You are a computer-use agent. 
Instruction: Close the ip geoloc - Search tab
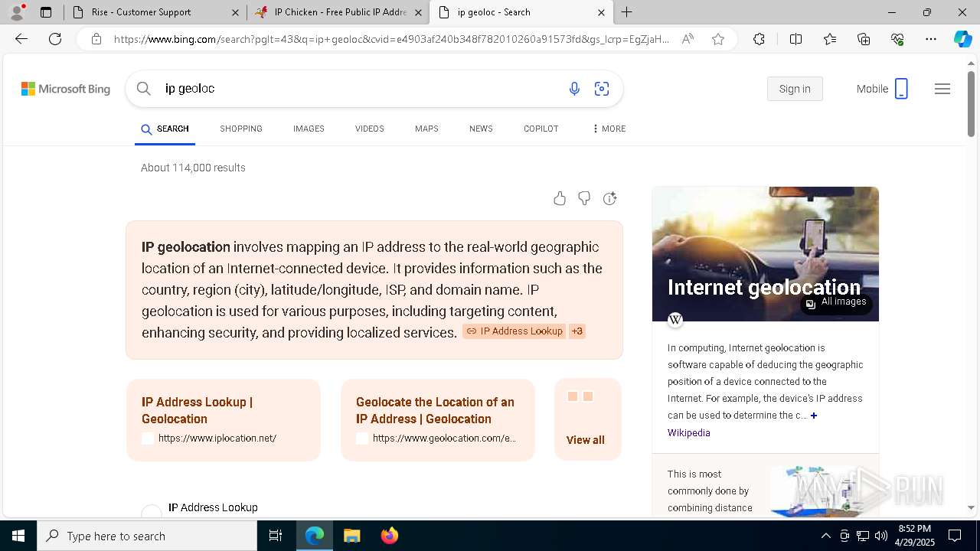601,12
